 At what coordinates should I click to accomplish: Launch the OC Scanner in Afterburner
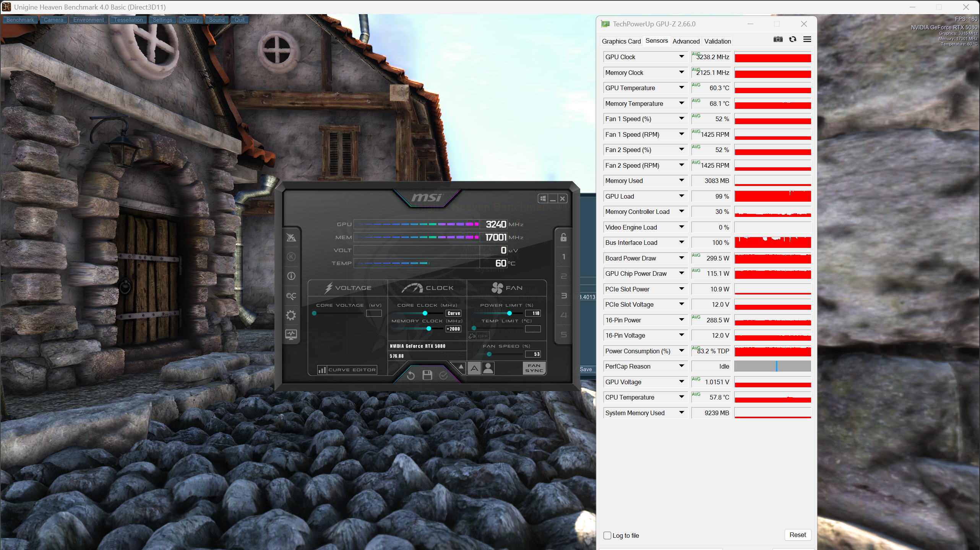pyautogui.click(x=291, y=296)
